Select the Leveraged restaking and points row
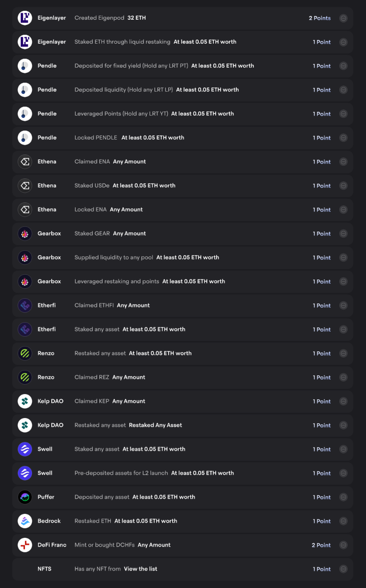Screen dimensions: 366x588 point(183,281)
